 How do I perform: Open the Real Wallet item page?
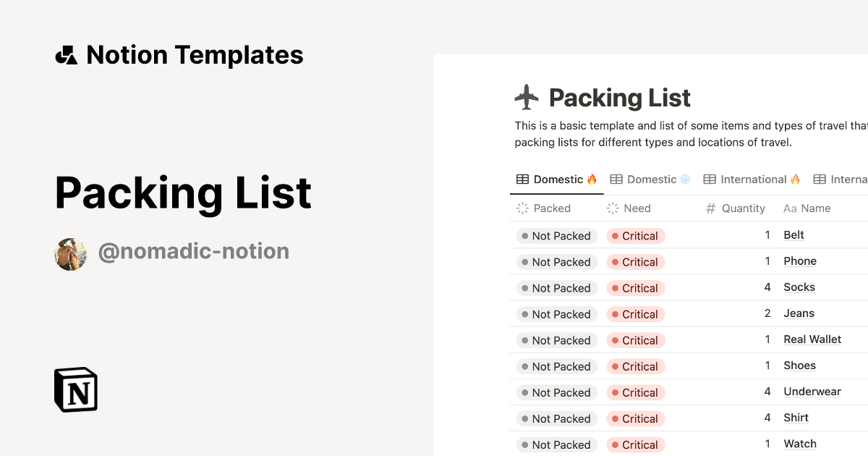[812, 339]
